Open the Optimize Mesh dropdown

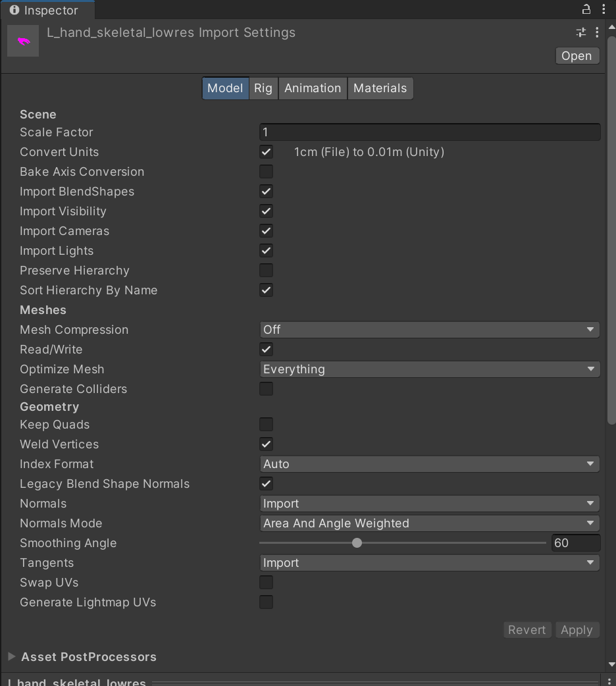(430, 369)
